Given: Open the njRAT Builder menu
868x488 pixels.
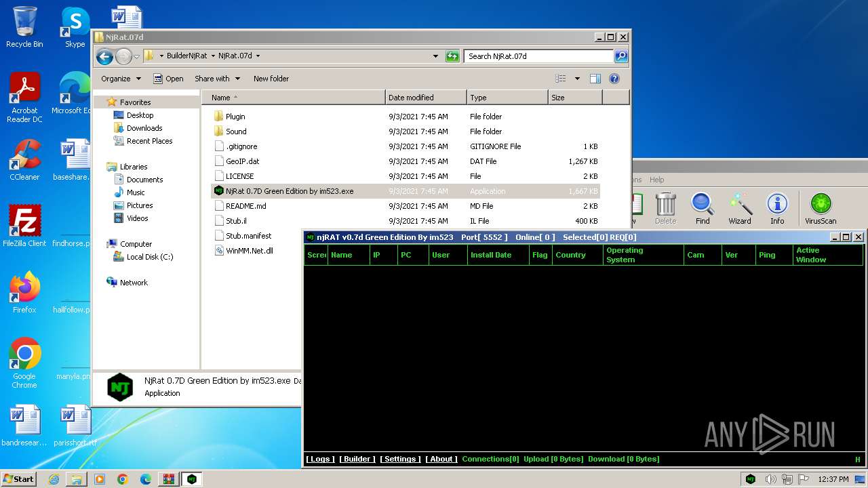Looking at the screenshot, I should click(357, 459).
